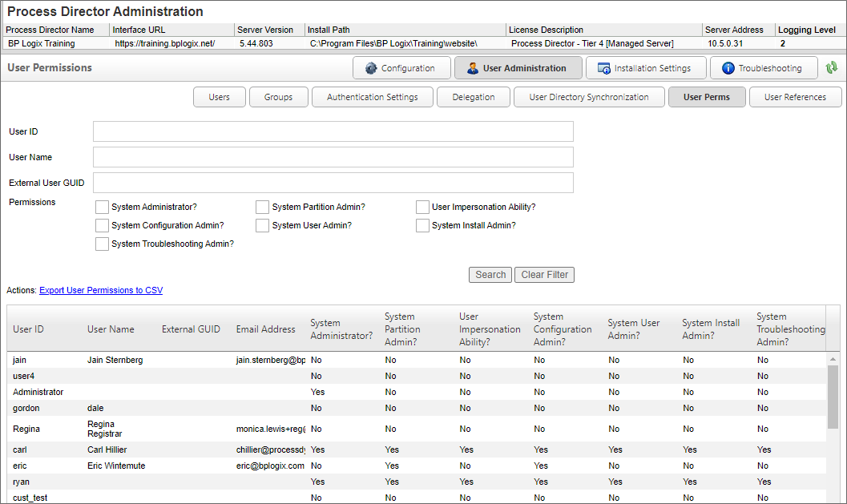Select User Administration person icon
This screenshot has height=504, width=847.
(472, 68)
